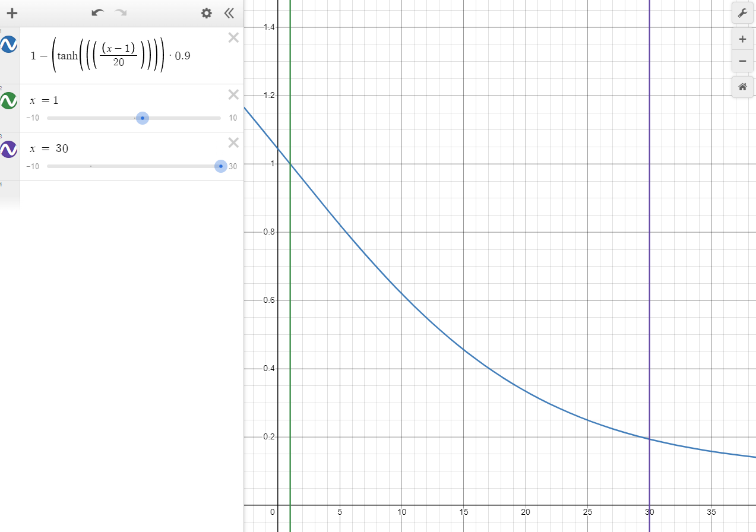This screenshot has width=756, height=532.
Task: Delete the x = 1 expression
Action: click(x=233, y=94)
